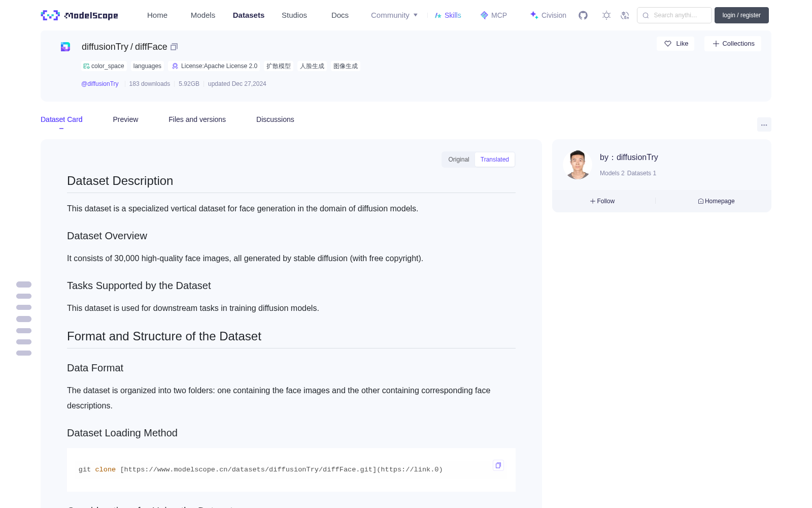This screenshot has height=508, width=812.
Task: Click diffusionTry author profile photo
Action: pyautogui.click(x=578, y=165)
